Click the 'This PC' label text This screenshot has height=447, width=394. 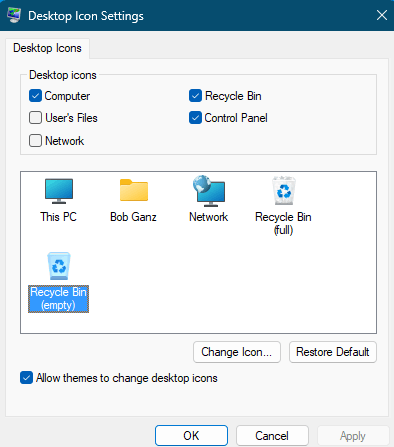tap(59, 217)
